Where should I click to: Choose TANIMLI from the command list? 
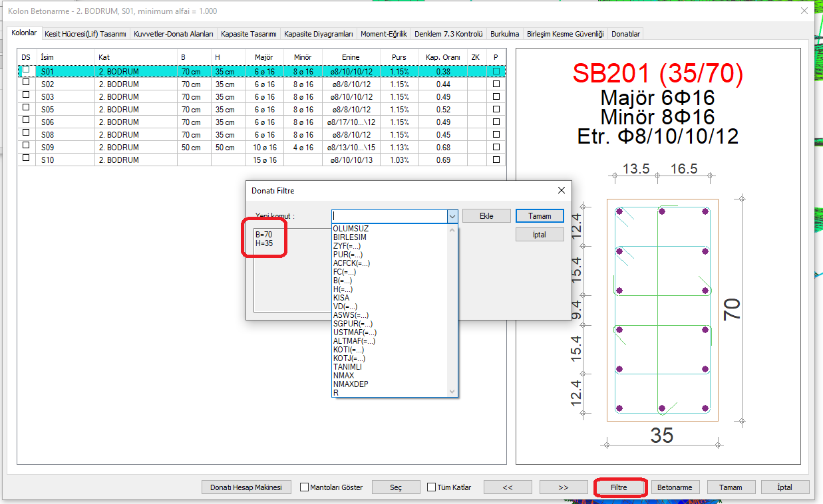click(347, 367)
